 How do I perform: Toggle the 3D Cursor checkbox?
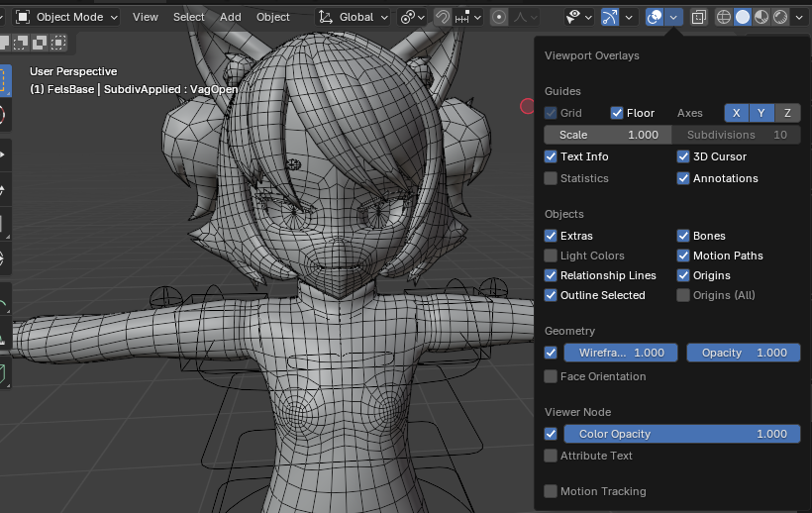pos(683,156)
